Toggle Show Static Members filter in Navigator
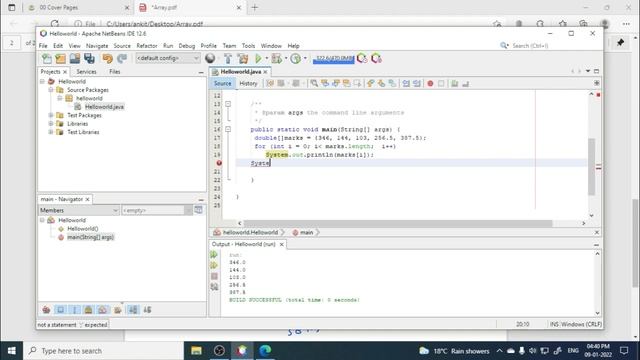This screenshot has height=360, width=640. pos(74,310)
